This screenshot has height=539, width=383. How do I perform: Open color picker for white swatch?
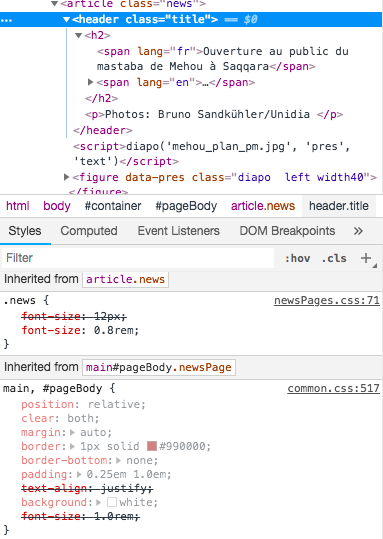coord(112,502)
